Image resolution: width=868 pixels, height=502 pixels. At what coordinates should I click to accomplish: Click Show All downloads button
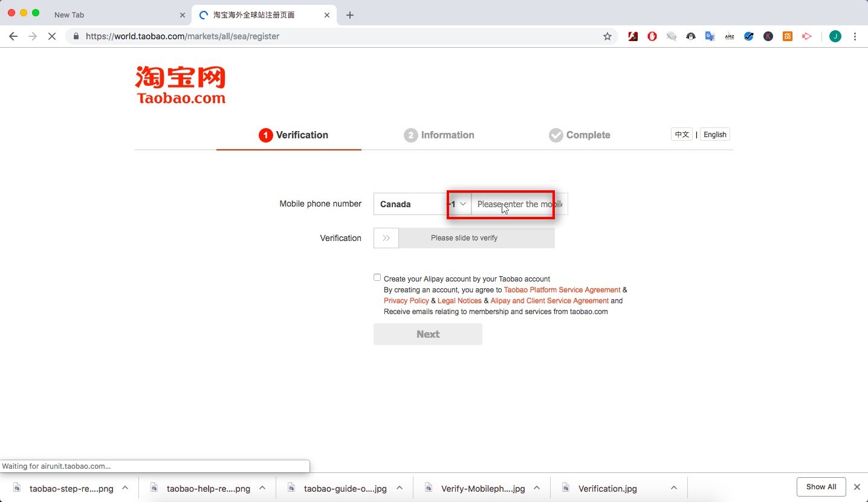pos(821,487)
